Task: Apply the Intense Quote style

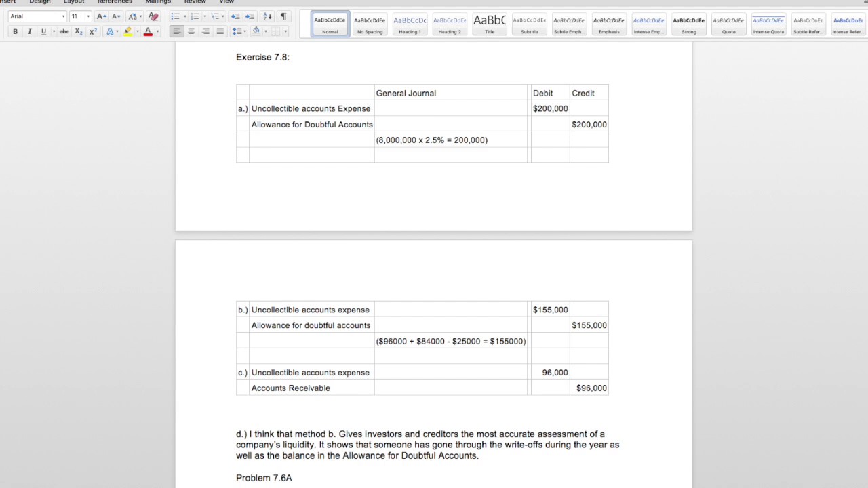Action: pos(768,24)
